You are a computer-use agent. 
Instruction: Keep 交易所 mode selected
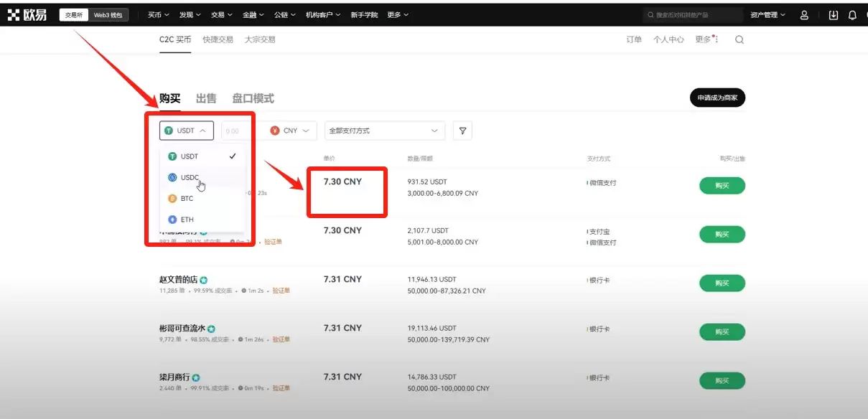pyautogui.click(x=72, y=14)
